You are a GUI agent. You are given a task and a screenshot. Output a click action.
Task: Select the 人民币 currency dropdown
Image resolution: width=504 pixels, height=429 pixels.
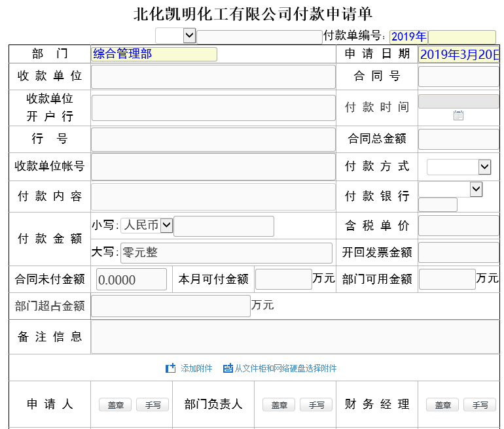[147, 226]
